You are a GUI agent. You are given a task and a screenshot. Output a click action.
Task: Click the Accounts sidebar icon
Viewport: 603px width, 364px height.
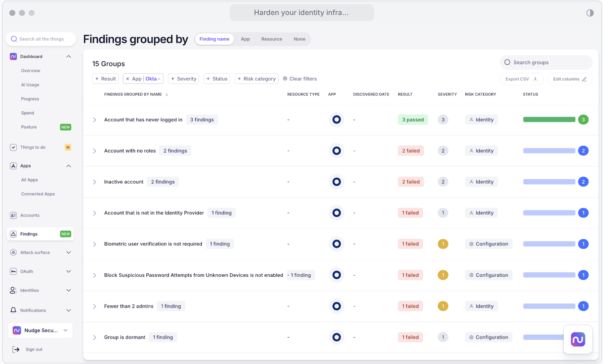pyautogui.click(x=13, y=215)
